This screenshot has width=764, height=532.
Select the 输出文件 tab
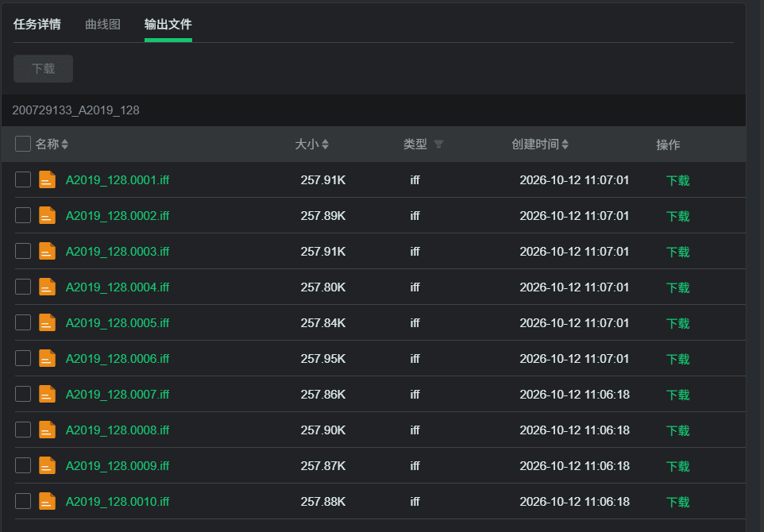[x=168, y=25]
